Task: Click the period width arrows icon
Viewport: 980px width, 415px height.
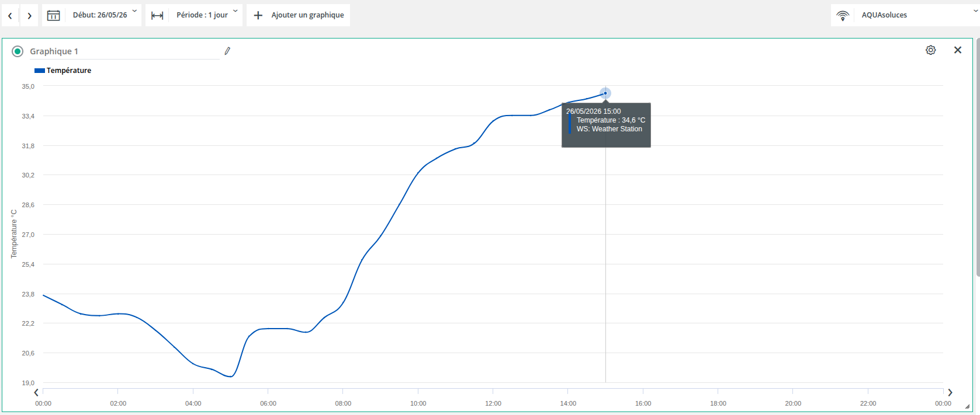Action: tap(157, 15)
